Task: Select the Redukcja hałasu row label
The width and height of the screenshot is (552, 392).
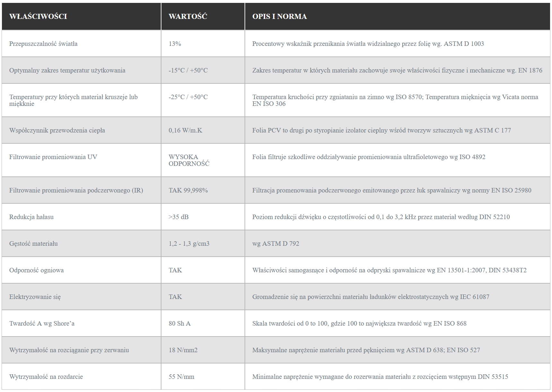Action: click(31, 217)
